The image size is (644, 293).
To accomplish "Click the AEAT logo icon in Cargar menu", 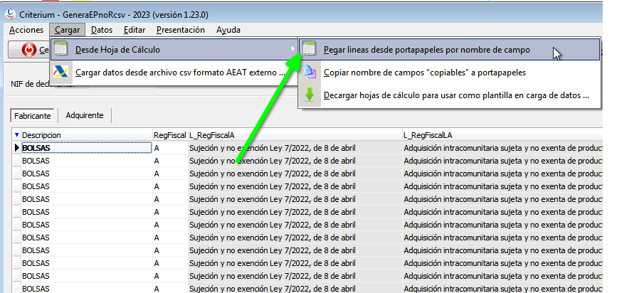I will pos(61,73).
